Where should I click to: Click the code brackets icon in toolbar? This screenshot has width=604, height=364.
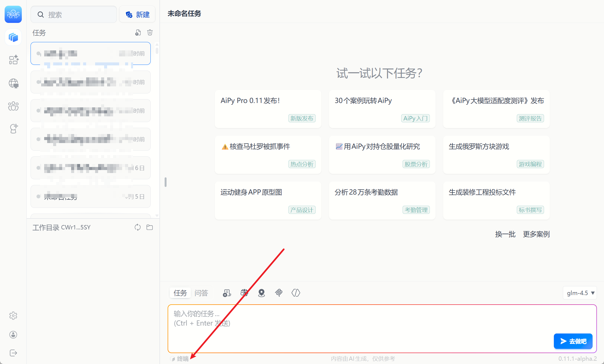296,293
